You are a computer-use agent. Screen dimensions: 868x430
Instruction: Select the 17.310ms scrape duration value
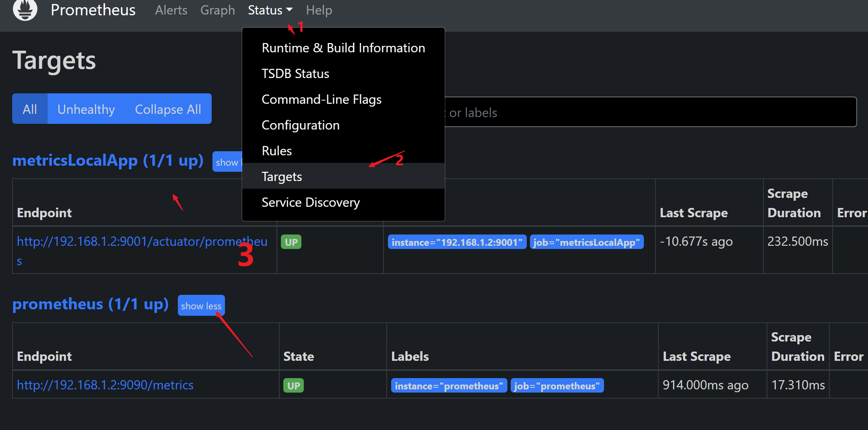coord(798,385)
